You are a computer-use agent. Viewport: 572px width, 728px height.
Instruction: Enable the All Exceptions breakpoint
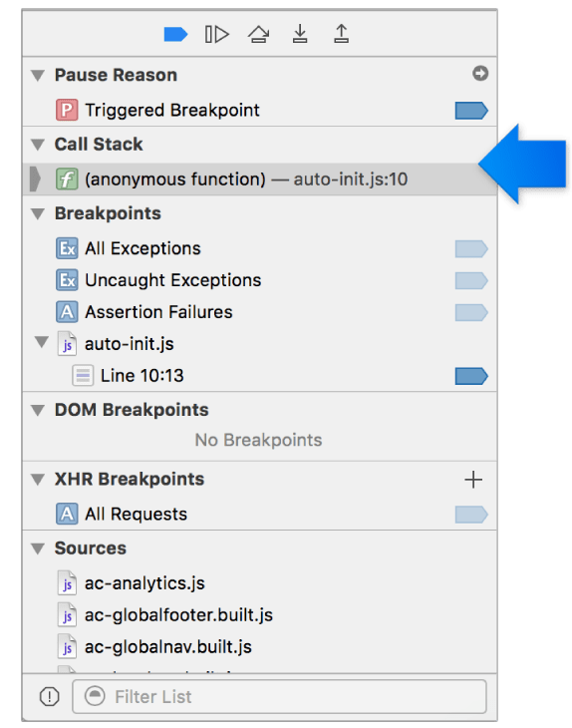coord(471,249)
